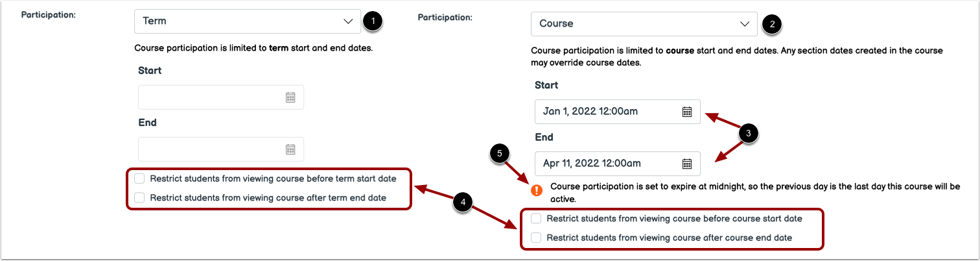Open the Course participation dropdown
Viewport: 980px width, 261px height.
pyautogui.click(x=644, y=24)
